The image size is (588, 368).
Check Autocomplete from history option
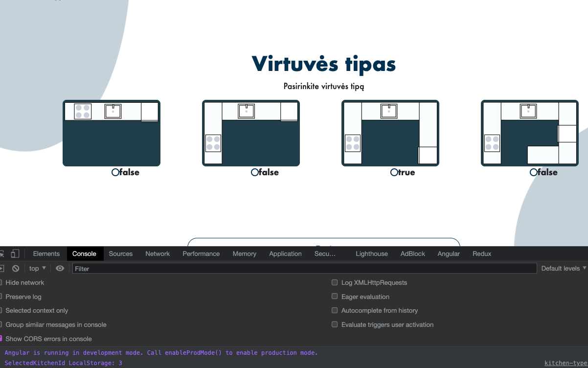(x=335, y=310)
